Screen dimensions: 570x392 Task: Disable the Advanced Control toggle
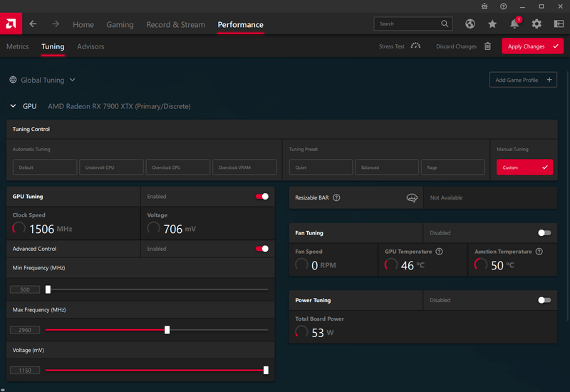[x=262, y=249]
